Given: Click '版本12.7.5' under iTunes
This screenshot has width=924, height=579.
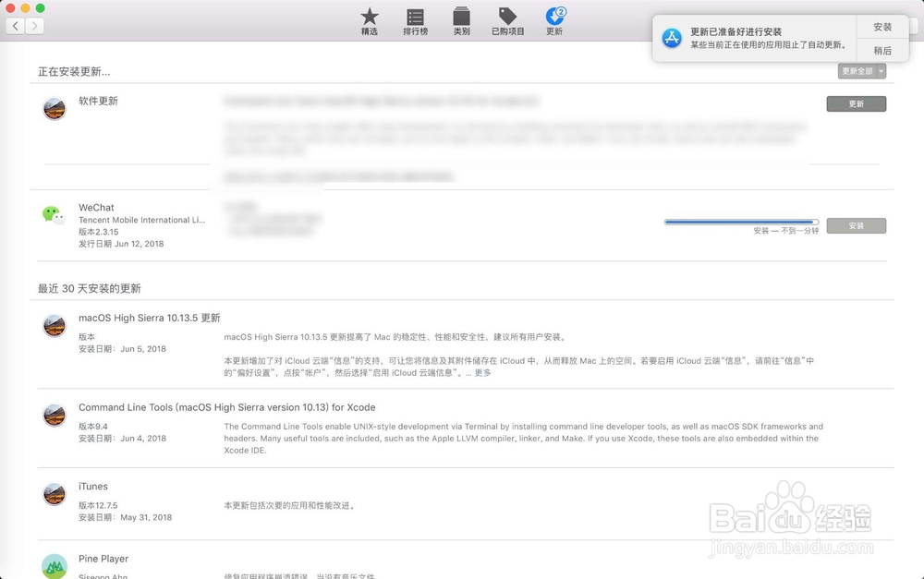Looking at the screenshot, I should (98, 505).
